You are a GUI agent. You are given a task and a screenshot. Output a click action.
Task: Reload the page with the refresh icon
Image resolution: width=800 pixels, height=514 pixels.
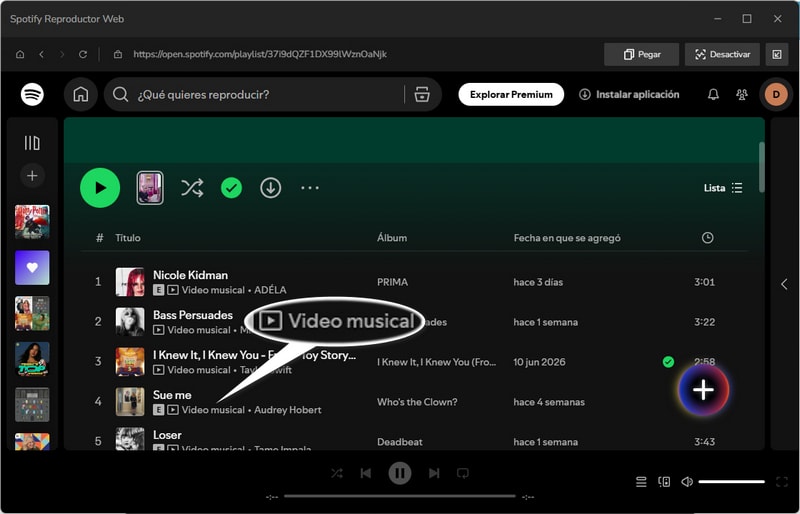tap(83, 54)
